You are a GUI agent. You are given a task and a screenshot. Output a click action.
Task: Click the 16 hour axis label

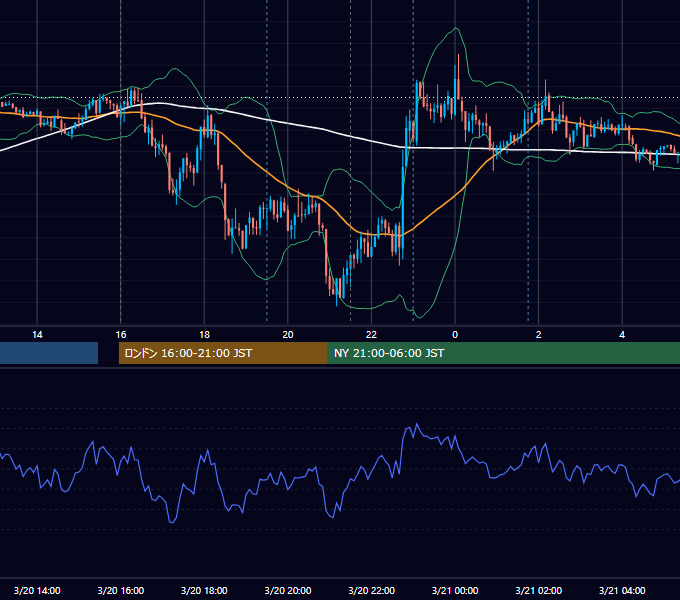click(x=121, y=335)
